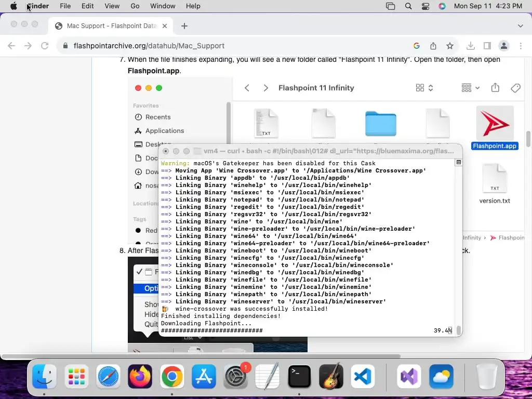Open the Edit menu

point(87,6)
